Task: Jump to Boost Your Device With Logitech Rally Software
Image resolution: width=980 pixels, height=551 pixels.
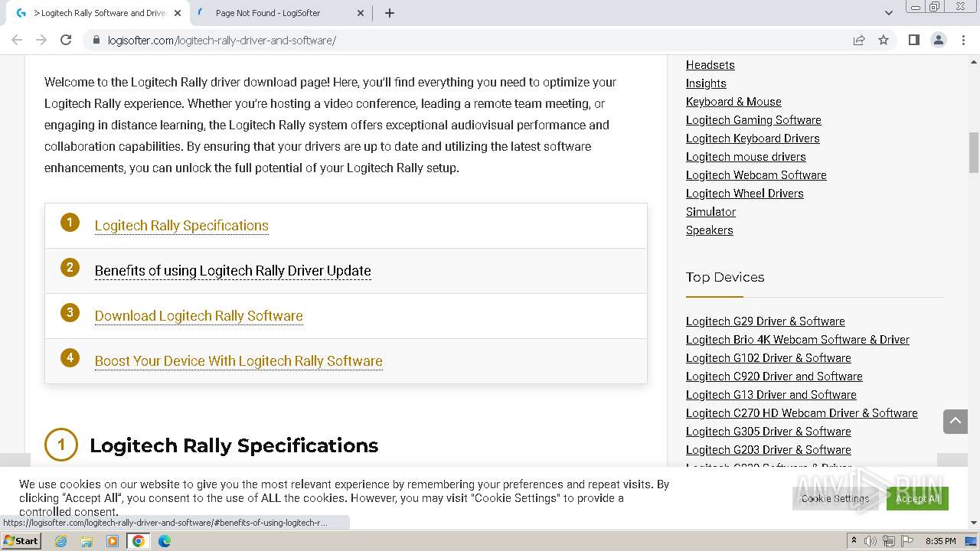Action: coord(239,360)
